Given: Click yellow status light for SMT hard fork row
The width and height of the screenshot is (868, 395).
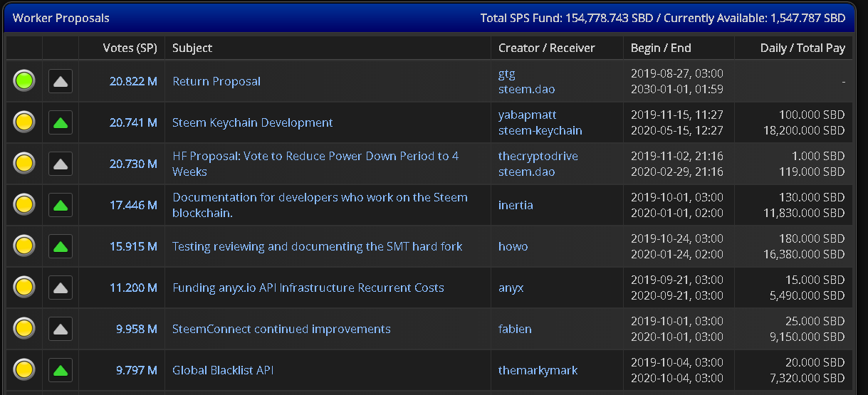Looking at the screenshot, I should coord(24,246).
